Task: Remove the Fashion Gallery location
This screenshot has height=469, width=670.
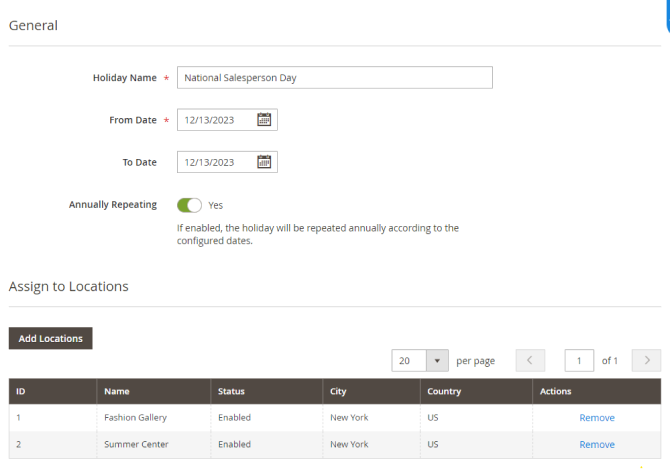Action: coord(597,417)
